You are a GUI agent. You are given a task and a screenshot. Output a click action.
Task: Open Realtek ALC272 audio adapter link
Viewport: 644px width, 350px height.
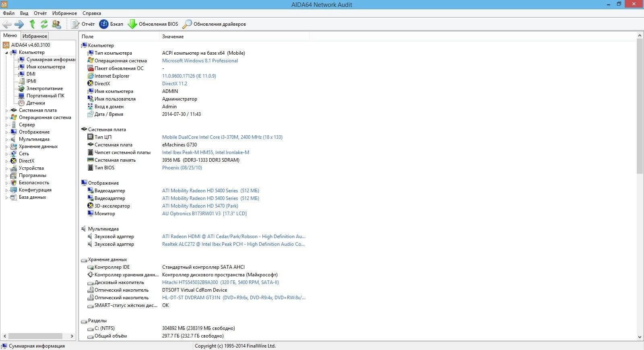pyautogui.click(x=233, y=244)
